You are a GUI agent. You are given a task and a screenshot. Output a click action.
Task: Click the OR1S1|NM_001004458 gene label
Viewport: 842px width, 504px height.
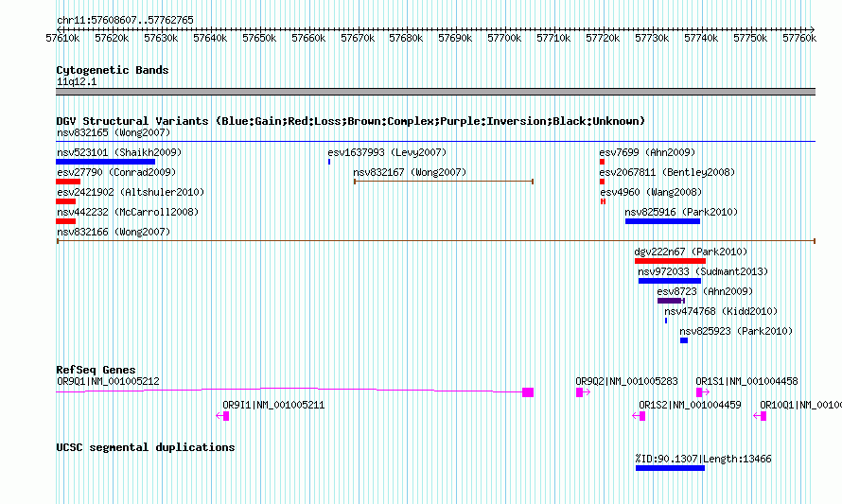click(x=747, y=382)
